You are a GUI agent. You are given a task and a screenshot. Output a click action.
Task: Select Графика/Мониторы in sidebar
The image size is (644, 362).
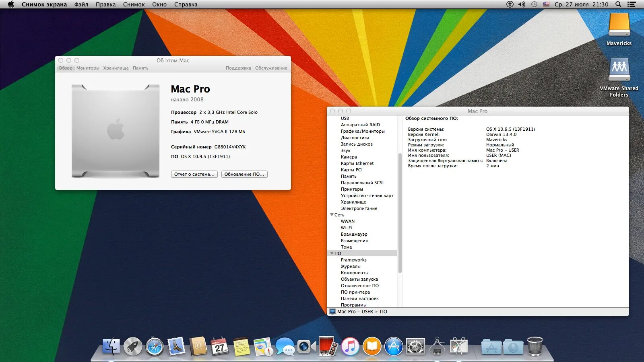click(x=363, y=131)
